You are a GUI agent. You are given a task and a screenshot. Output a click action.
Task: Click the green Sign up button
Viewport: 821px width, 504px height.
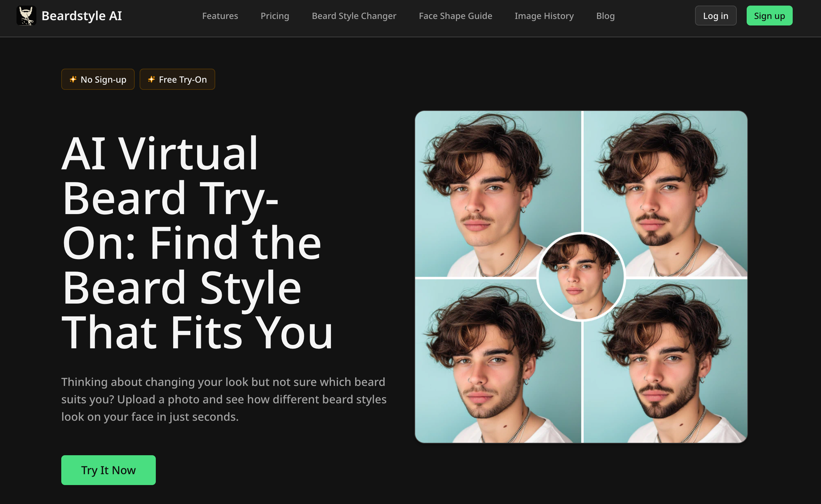tap(769, 16)
